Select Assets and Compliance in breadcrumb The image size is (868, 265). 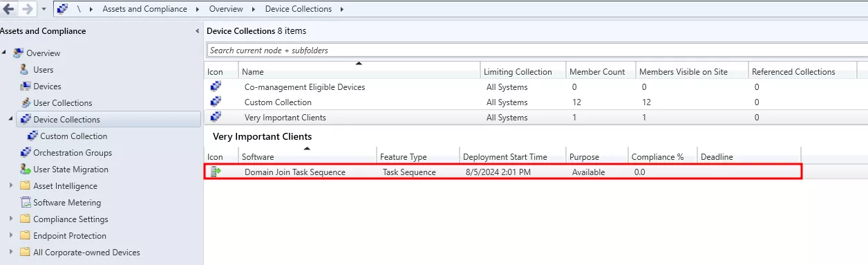coord(144,9)
